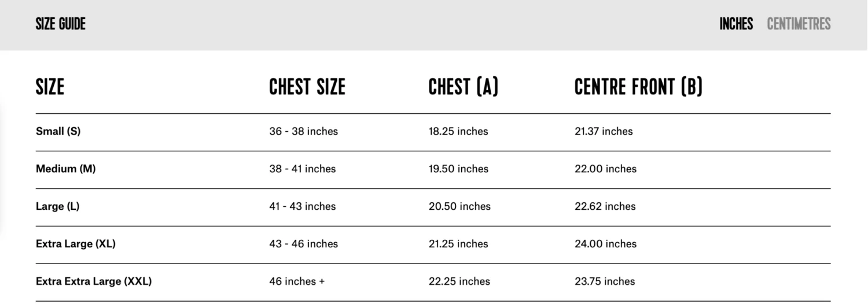The height and width of the screenshot is (308, 868).
Task: Click the Chest Size column header
Action: pyautogui.click(x=307, y=87)
